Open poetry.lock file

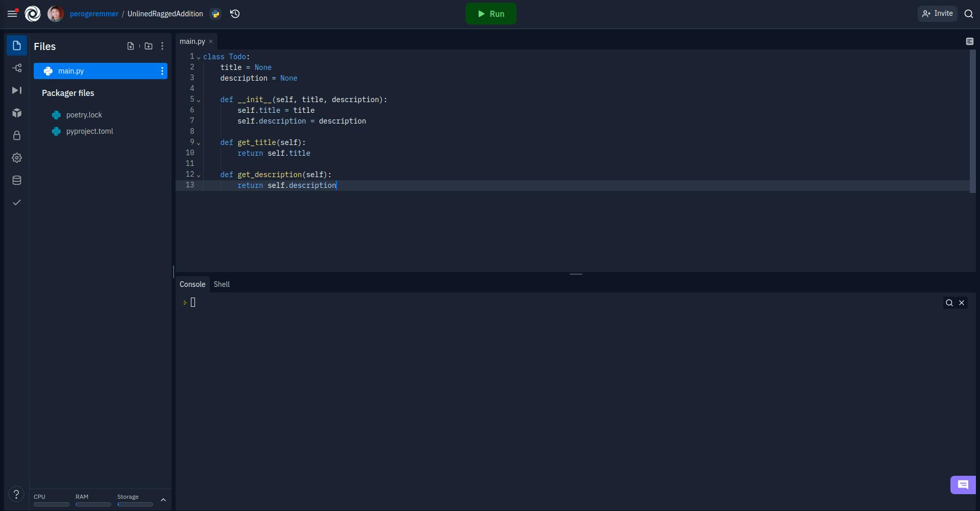click(x=84, y=115)
